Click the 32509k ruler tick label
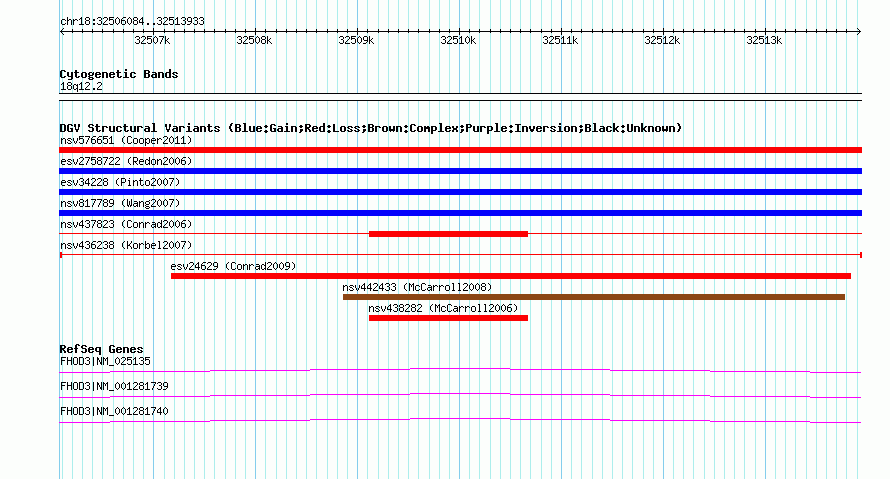 click(356, 40)
